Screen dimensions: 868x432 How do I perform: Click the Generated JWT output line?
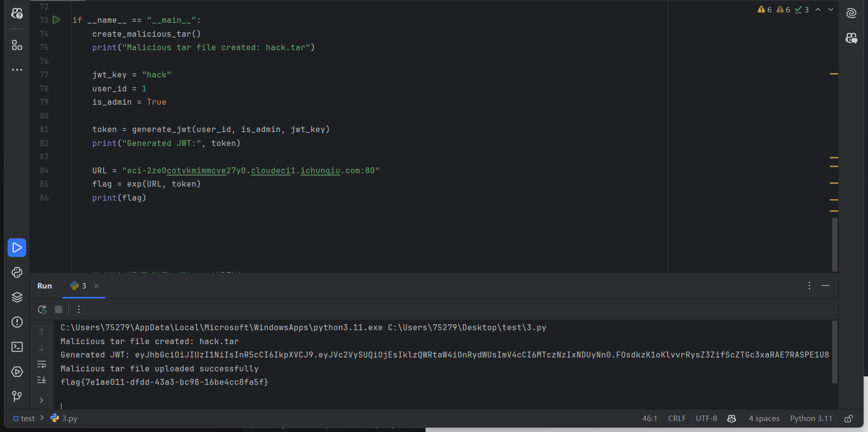pos(444,355)
